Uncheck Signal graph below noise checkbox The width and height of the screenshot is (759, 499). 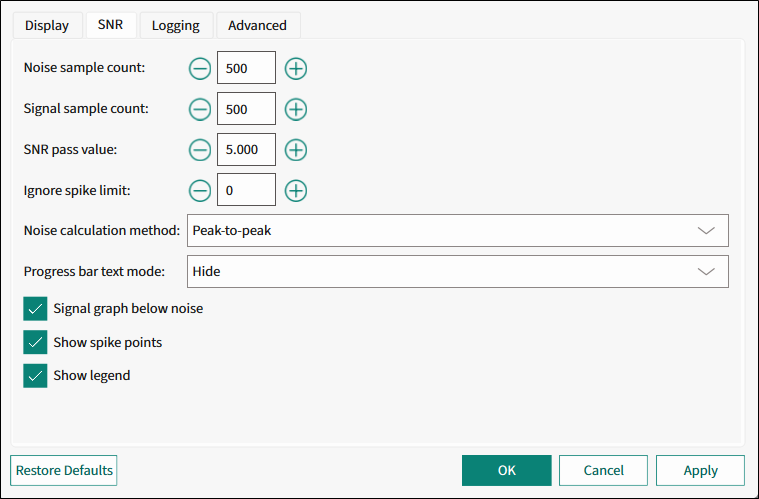click(x=35, y=309)
